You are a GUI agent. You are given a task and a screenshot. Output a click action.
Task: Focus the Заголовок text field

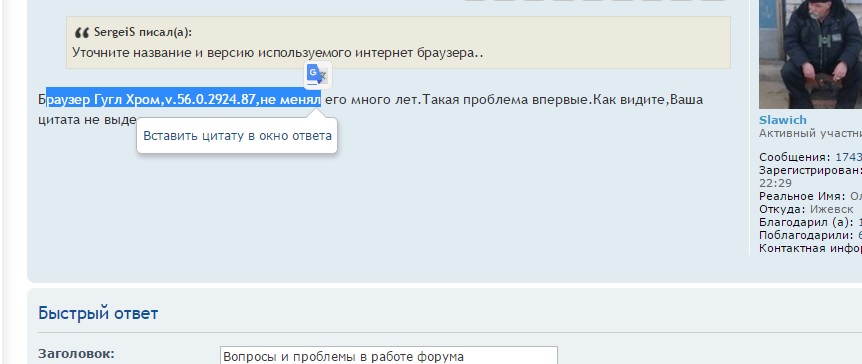[x=389, y=356]
